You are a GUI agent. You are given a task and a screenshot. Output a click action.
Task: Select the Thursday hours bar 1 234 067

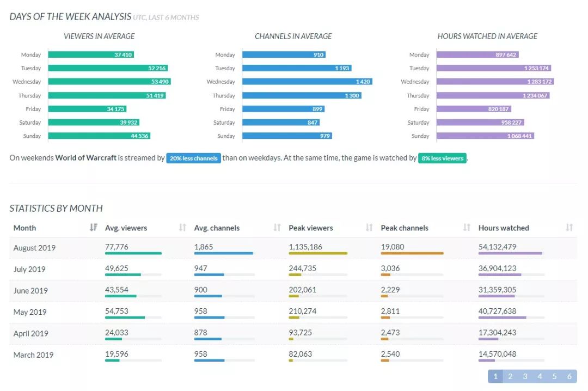point(493,95)
